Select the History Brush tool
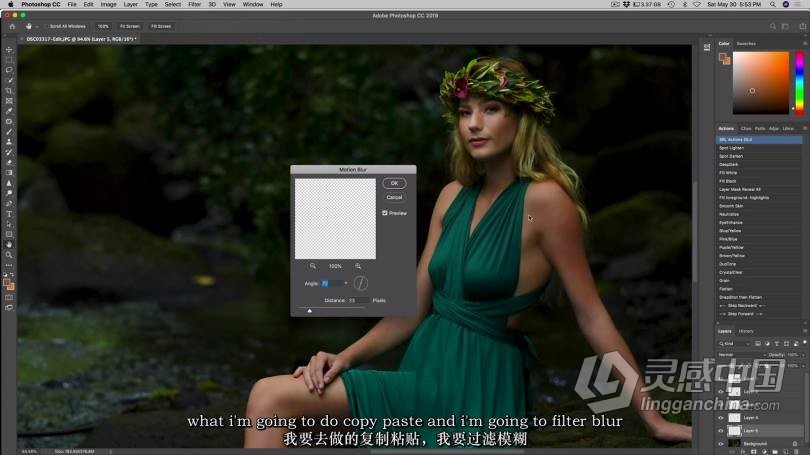 pos(9,152)
